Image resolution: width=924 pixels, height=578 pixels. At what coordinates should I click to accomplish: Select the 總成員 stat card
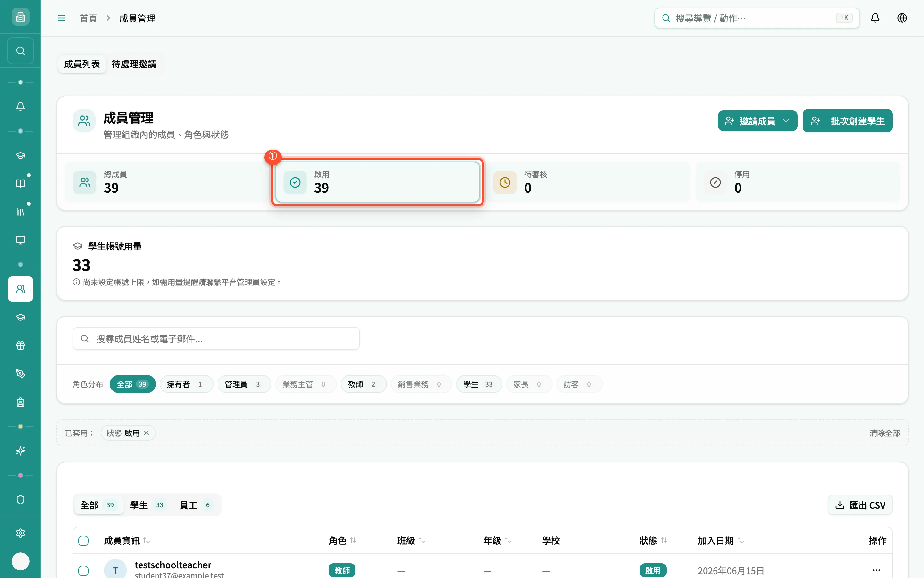pyautogui.click(x=167, y=182)
